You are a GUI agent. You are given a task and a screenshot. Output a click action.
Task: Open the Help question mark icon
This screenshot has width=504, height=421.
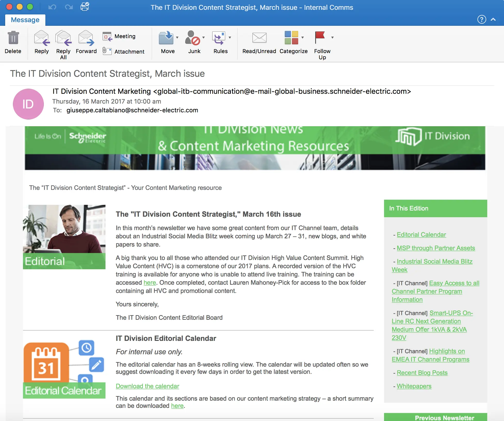coord(482,19)
